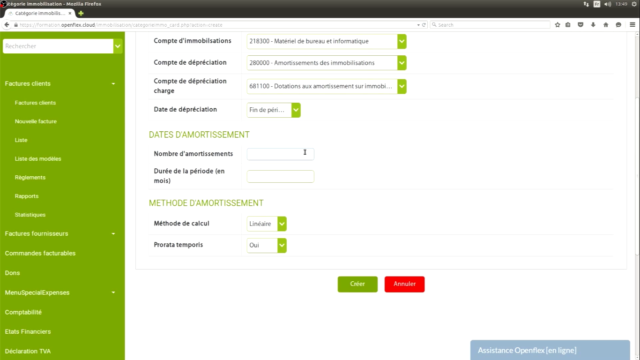Click the Créer button
Image resolution: width=640 pixels, height=360 pixels.
(x=358, y=284)
